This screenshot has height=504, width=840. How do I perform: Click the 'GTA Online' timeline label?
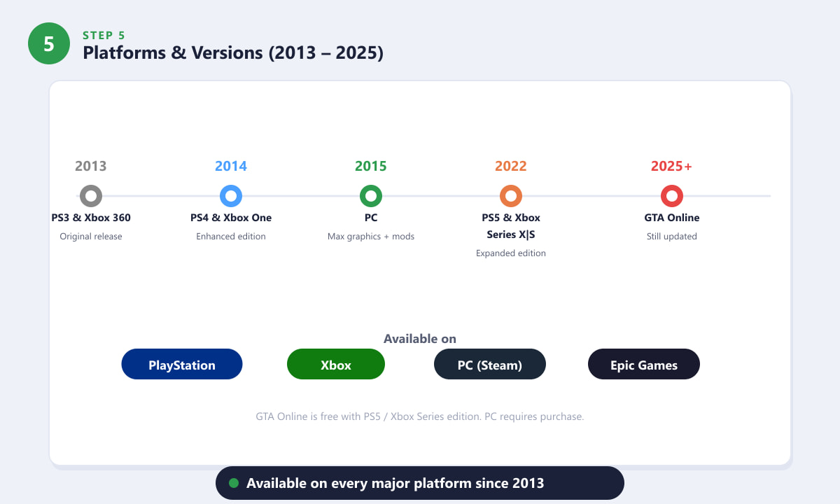672,218
